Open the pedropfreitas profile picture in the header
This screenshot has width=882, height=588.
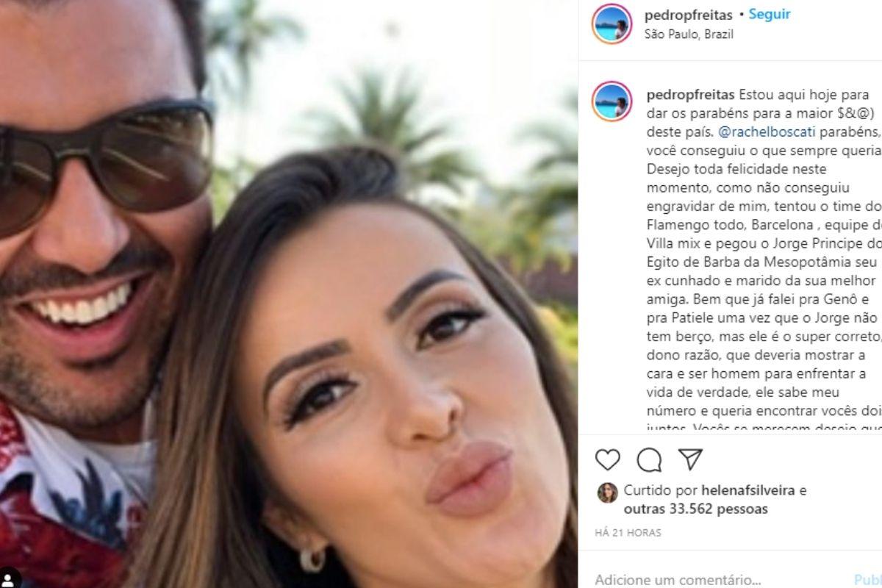[612, 24]
